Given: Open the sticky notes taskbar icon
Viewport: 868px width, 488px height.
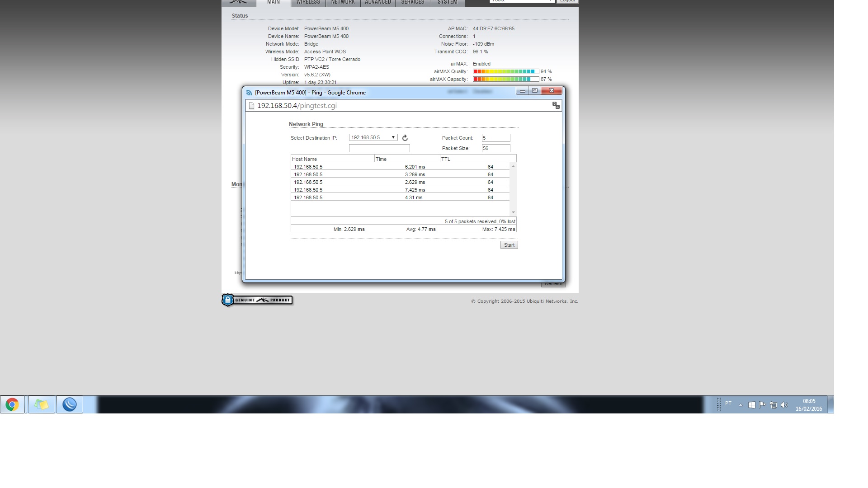Looking at the screenshot, I should [x=41, y=404].
